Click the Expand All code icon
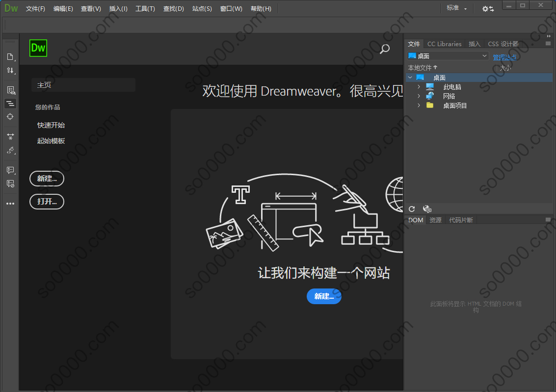This screenshot has width=556, height=392. [x=10, y=136]
